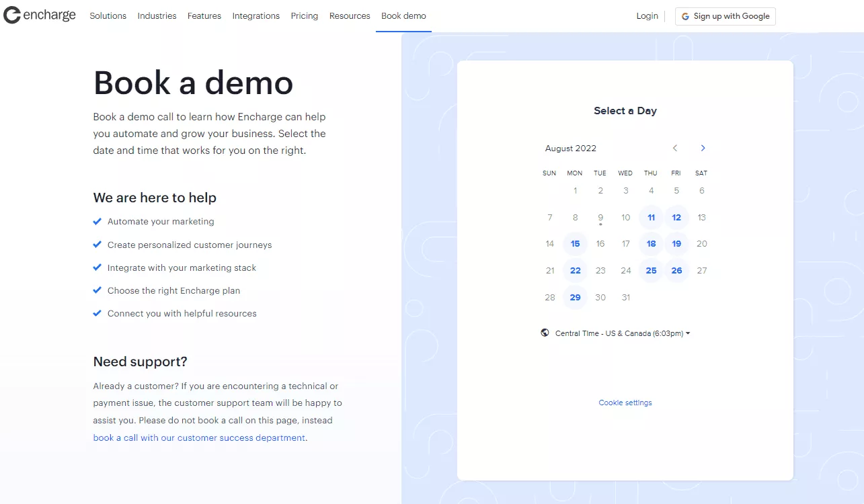
Task: Select the Book demo tab
Action: point(403,16)
